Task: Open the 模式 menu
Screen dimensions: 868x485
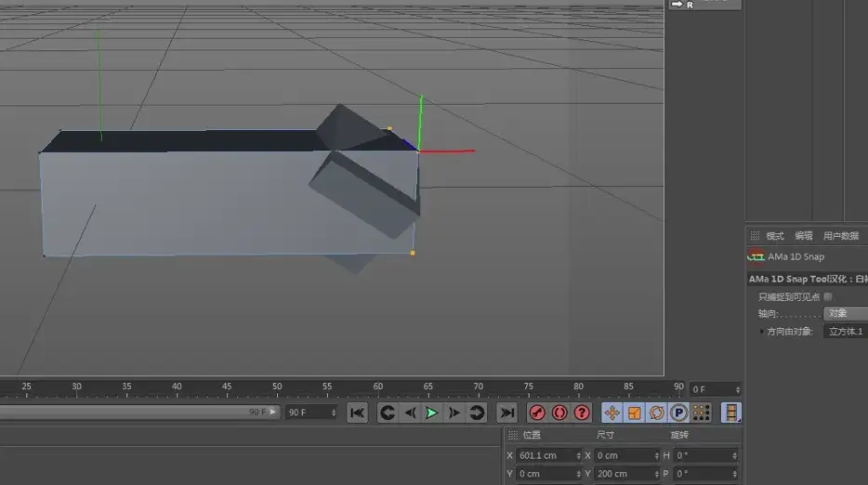Action: point(775,236)
